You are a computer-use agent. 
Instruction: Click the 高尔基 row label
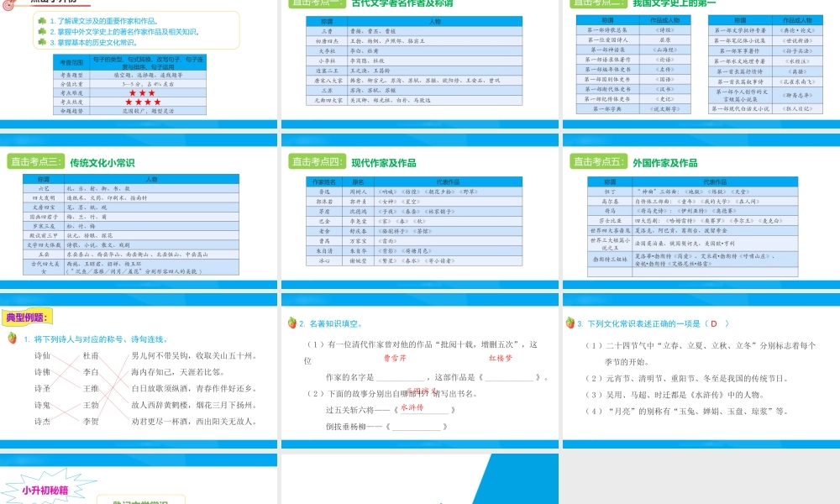[x=610, y=202]
